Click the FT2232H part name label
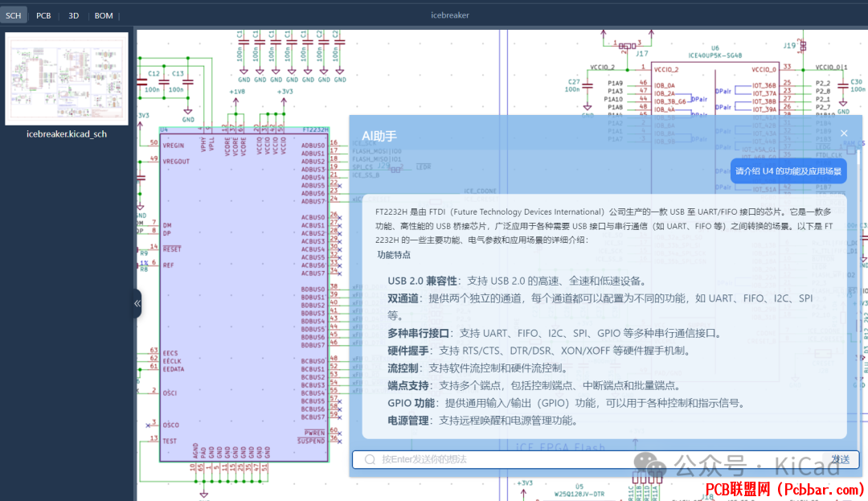This screenshot has width=868, height=501. pyautogui.click(x=316, y=129)
